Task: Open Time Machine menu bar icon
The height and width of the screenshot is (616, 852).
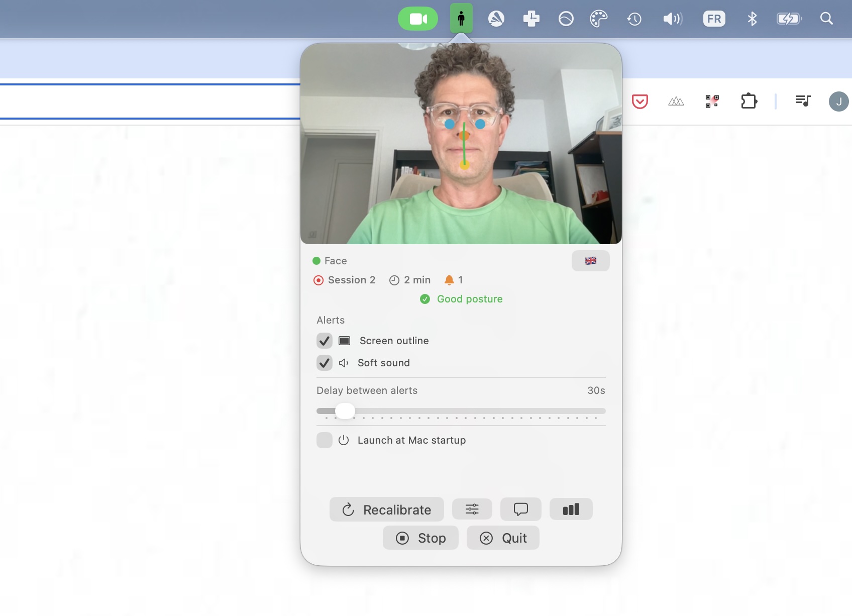Action: pyautogui.click(x=634, y=19)
